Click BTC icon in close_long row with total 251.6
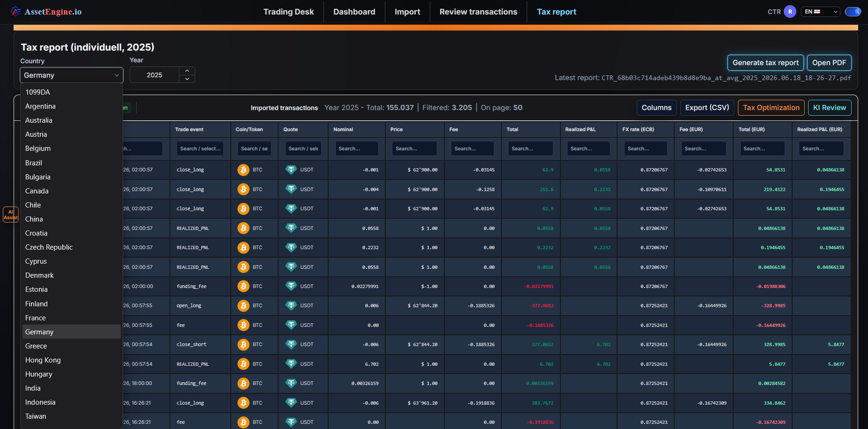This screenshot has height=429, width=868. click(x=243, y=189)
